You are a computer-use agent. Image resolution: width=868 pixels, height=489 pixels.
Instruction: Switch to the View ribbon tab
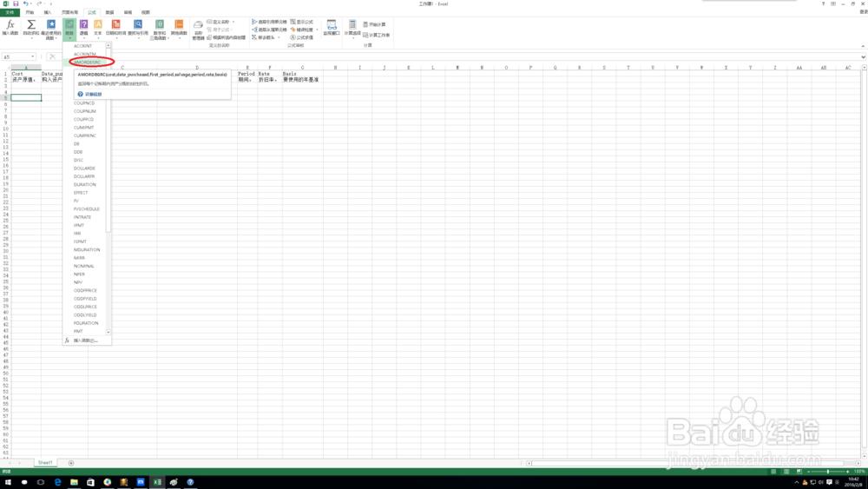pos(145,12)
